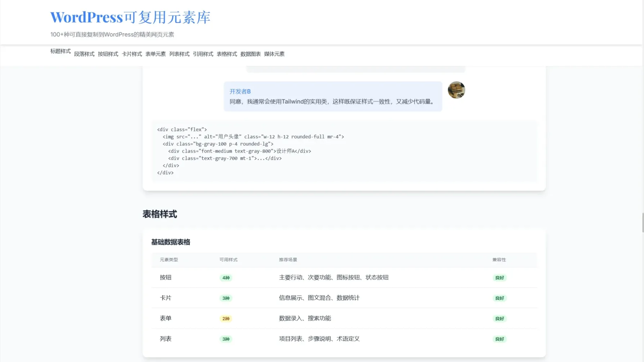The image size is (644, 362).
Task: Click 良好 badge in 卡片 row
Action: pos(500,298)
